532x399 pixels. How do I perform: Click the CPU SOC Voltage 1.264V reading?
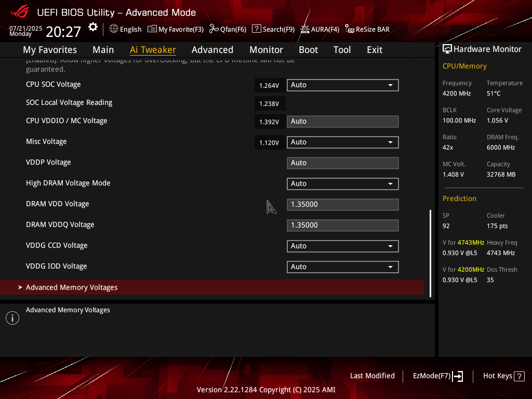[x=270, y=86]
